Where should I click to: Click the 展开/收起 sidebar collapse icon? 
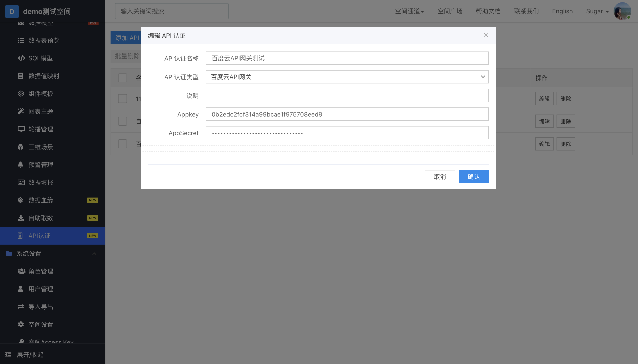tap(8, 354)
